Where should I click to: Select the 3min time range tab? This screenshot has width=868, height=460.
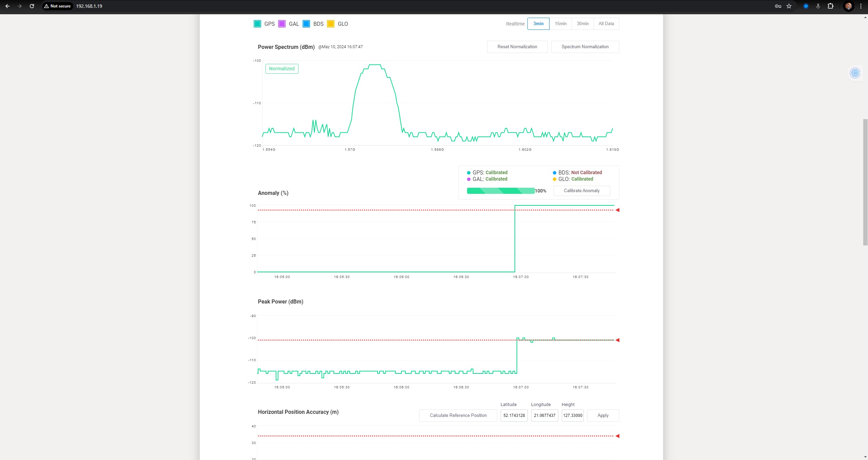[538, 24]
